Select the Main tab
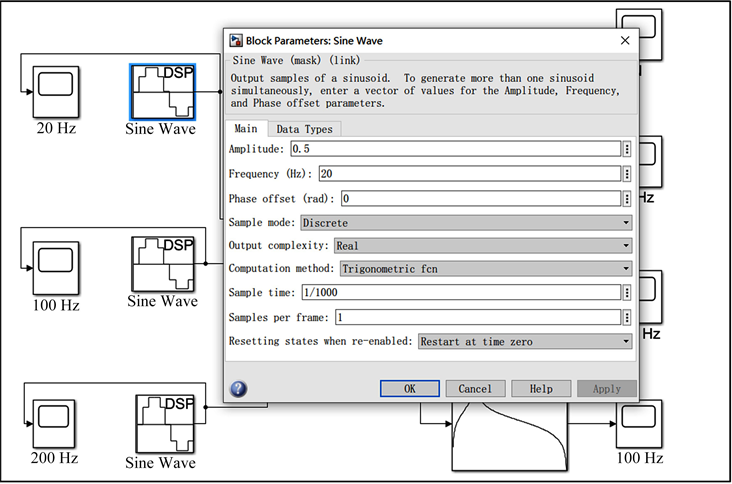732x484 pixels. pos(245,129)
